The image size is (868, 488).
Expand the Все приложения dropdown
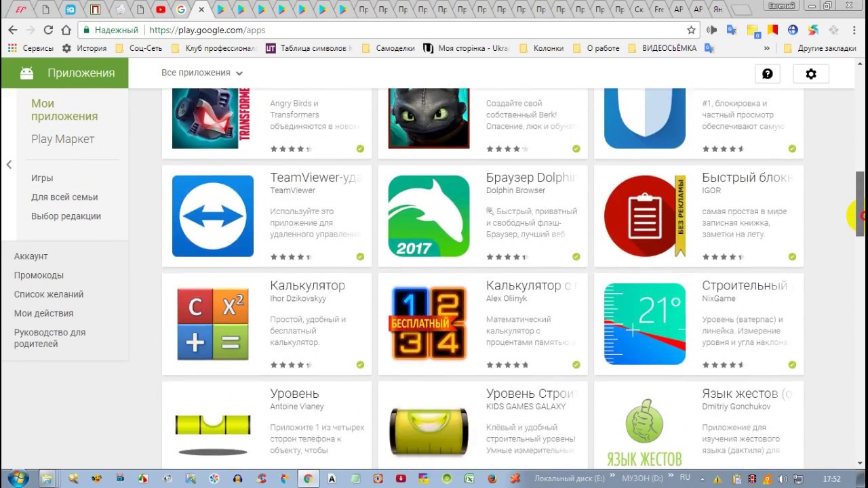tap(201, 73)
